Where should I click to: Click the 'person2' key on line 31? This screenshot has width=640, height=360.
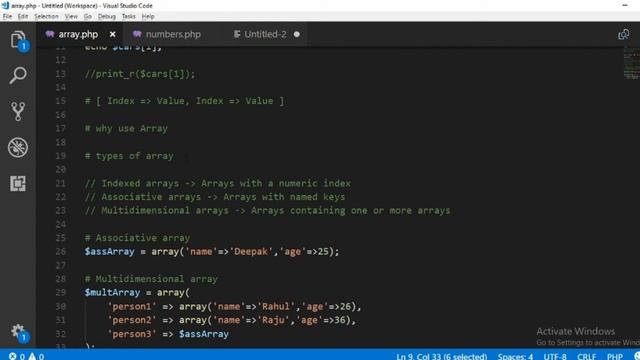point(132,320)
